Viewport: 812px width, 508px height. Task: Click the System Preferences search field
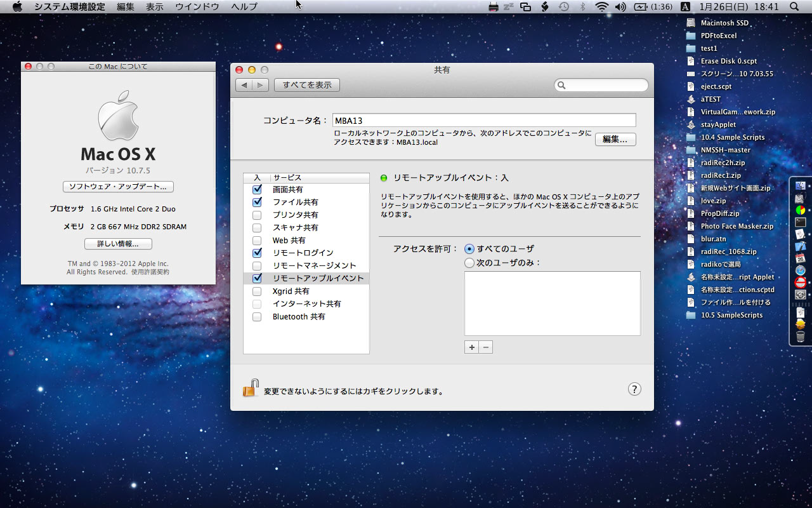601,85
